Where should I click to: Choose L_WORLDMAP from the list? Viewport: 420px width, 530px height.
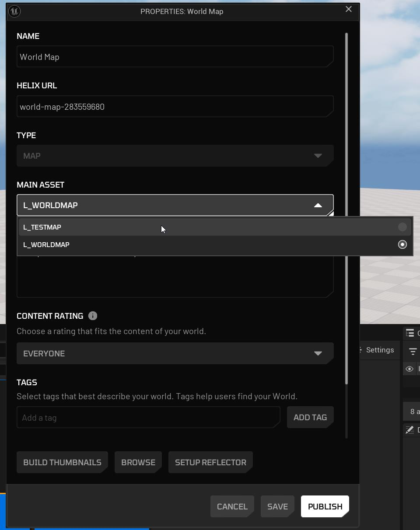click(x=46, y=244)
